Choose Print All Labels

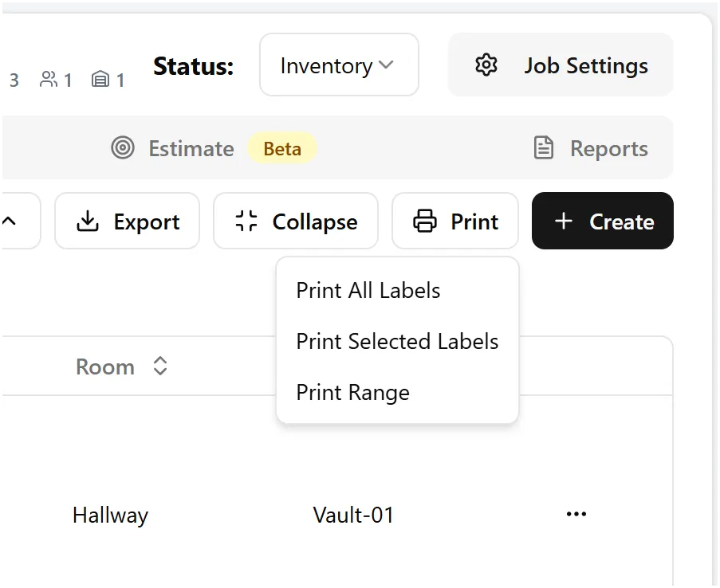(398, 290)
